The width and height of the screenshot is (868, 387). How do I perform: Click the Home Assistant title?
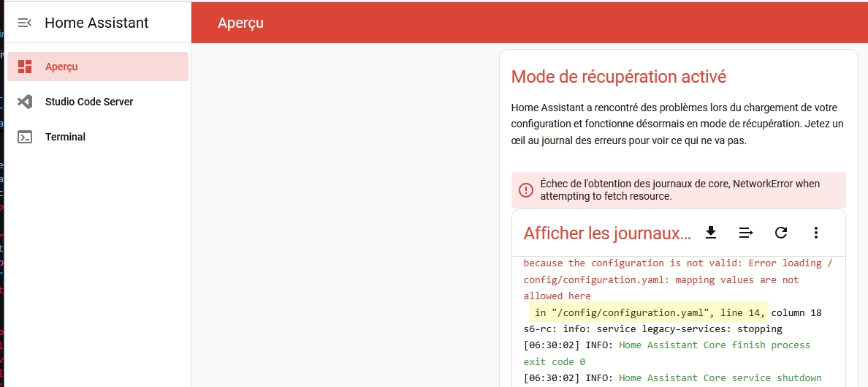pos(96,23)
